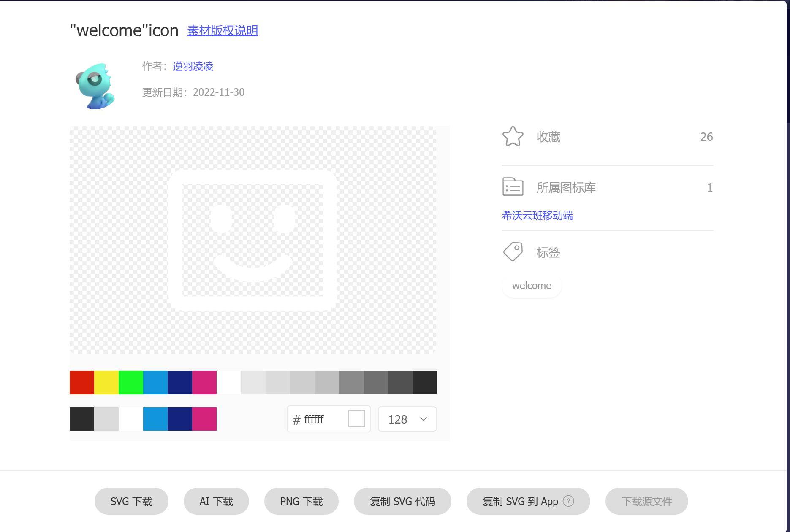
Task: Open author 逆羽凌凌 profile link
Action: point(193,66)
